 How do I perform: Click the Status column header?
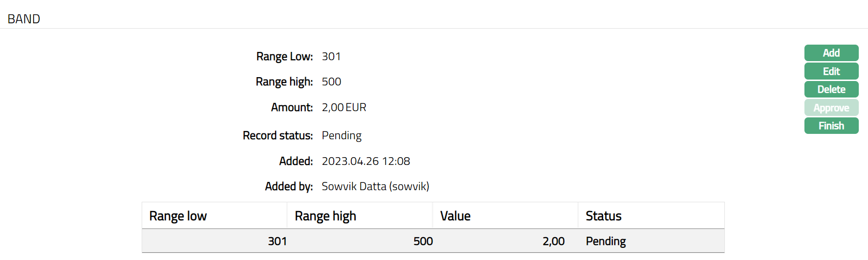click(x=604, y=216)
